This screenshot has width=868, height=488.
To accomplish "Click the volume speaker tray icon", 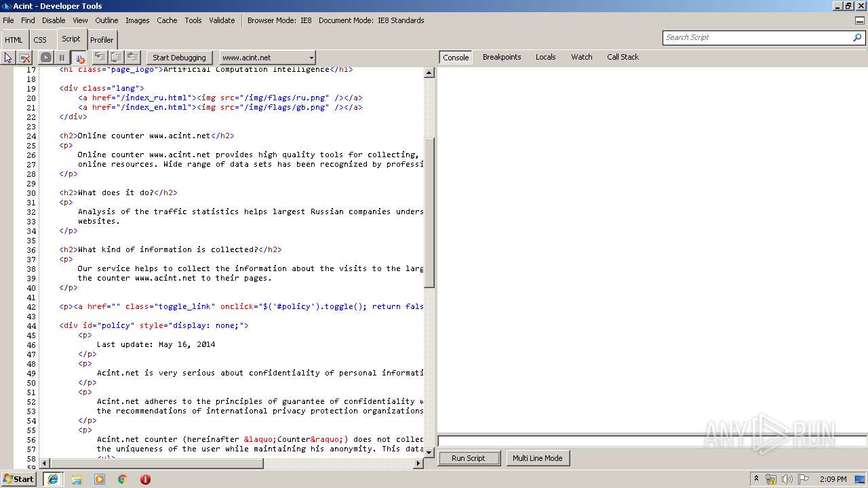I will point(787,479).
